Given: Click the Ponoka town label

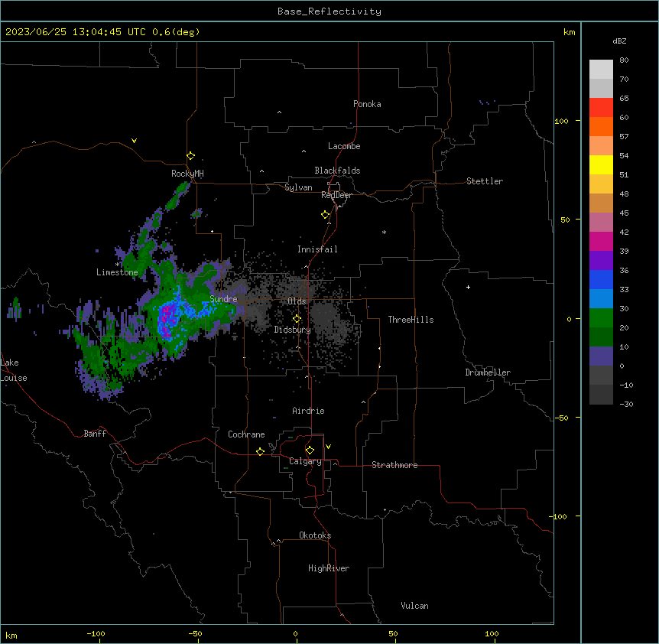Looking at the screenshot, I should 367,104.
